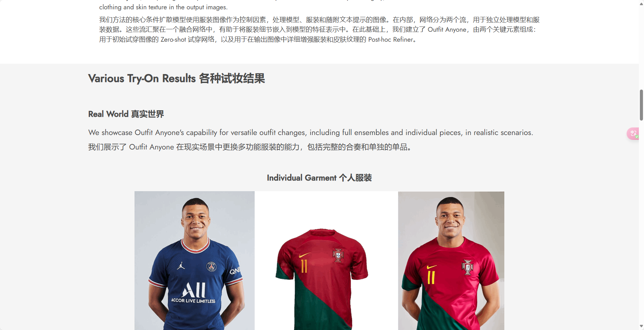
Task: Click the Portugal crest on the try-on result photo
Action: pos(467,267)
